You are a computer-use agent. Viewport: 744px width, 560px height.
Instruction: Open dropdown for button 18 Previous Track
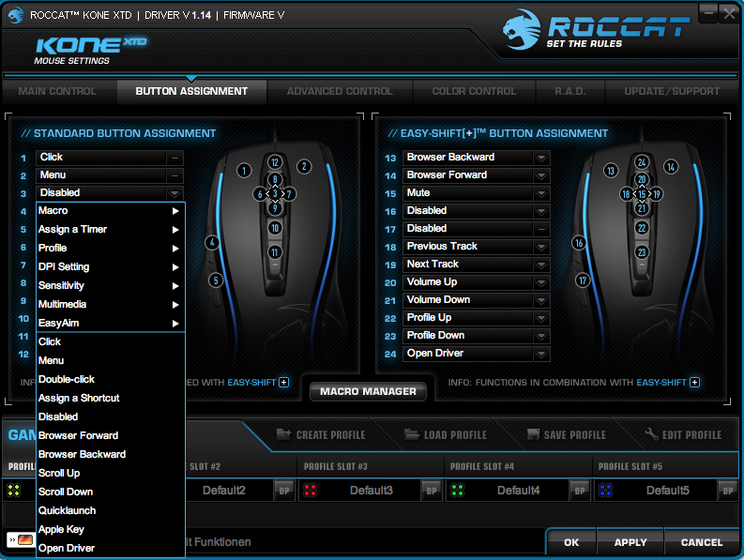[x=541, y=247]
